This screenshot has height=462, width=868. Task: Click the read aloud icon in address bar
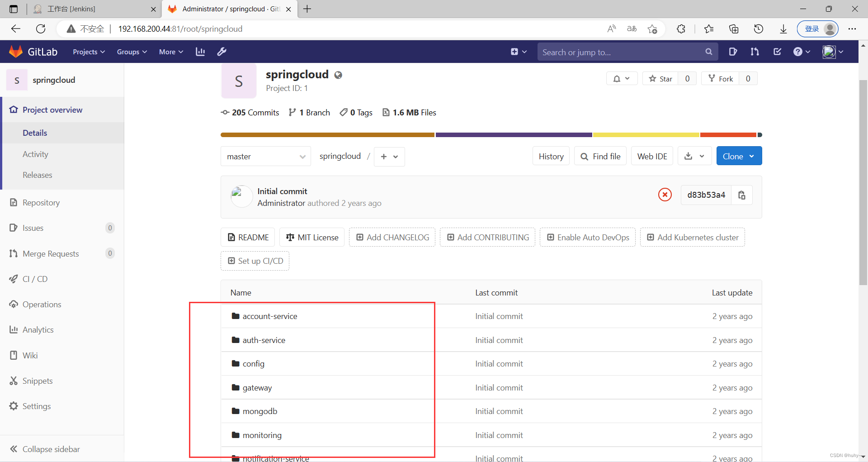click(612, 29)
